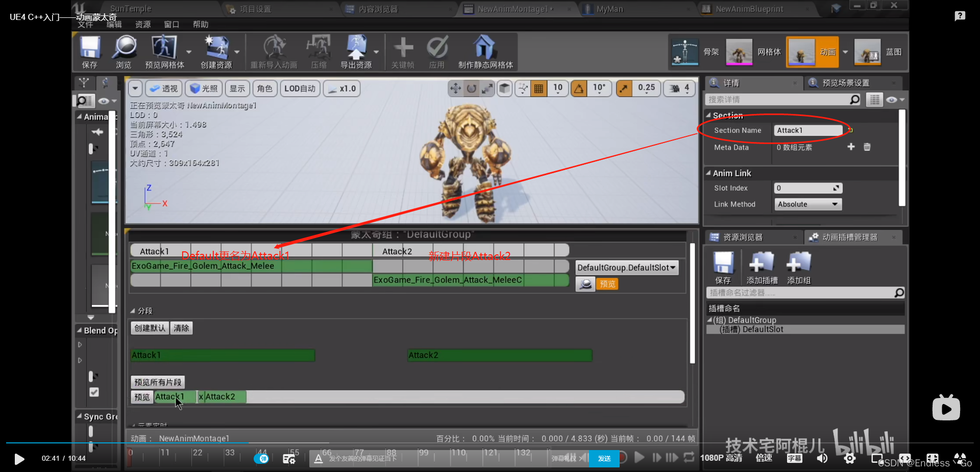Click Add Group (添加组) icon

[x=799, y=268]
